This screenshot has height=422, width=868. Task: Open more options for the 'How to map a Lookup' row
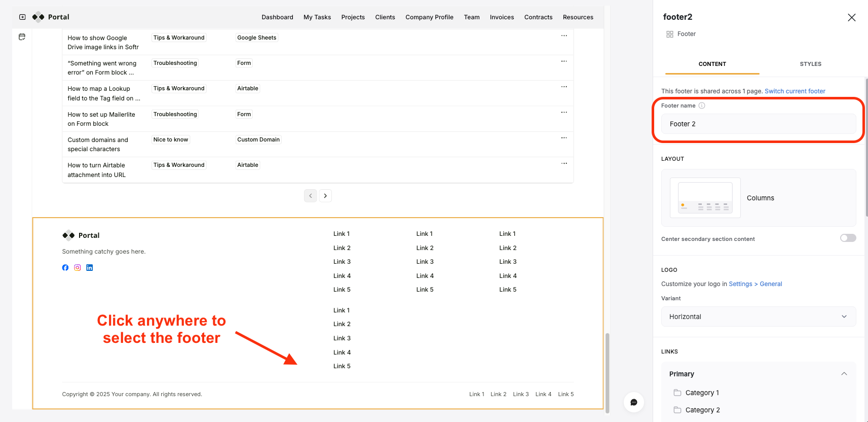click(564, 87)
